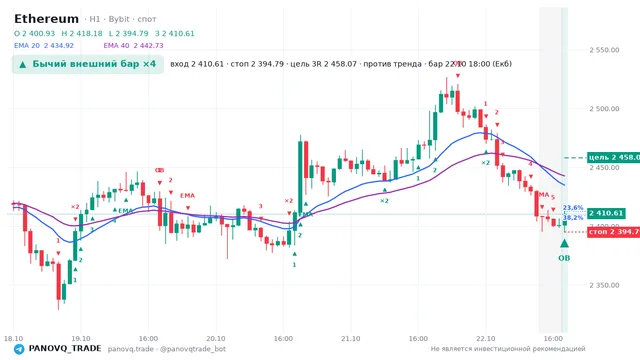
Task: Click 'против тренда' in the signal summary
Action: tap(392, 64)
